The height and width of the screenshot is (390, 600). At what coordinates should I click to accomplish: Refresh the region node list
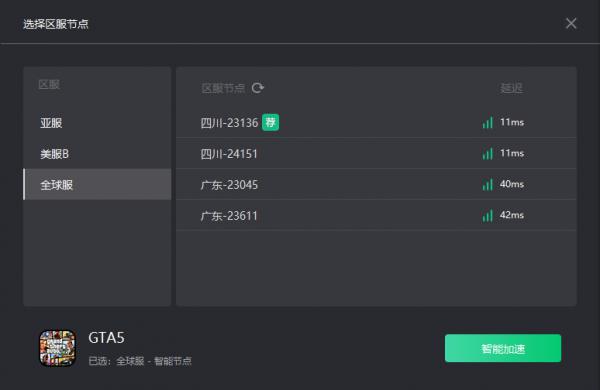(258, 88)
